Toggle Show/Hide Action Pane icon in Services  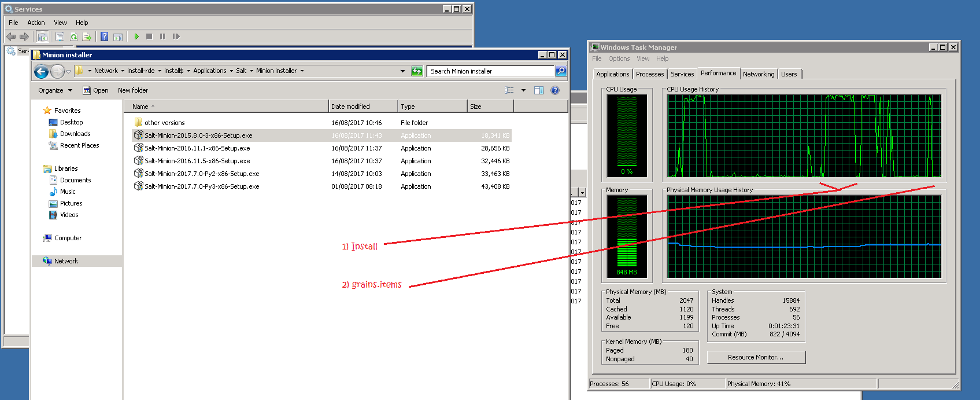(118, 36)
